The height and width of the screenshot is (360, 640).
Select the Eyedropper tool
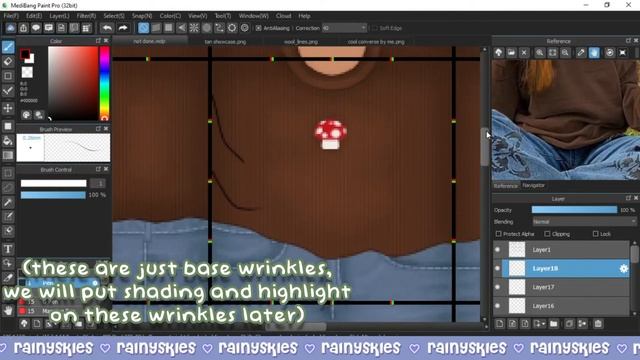point(8,278)
